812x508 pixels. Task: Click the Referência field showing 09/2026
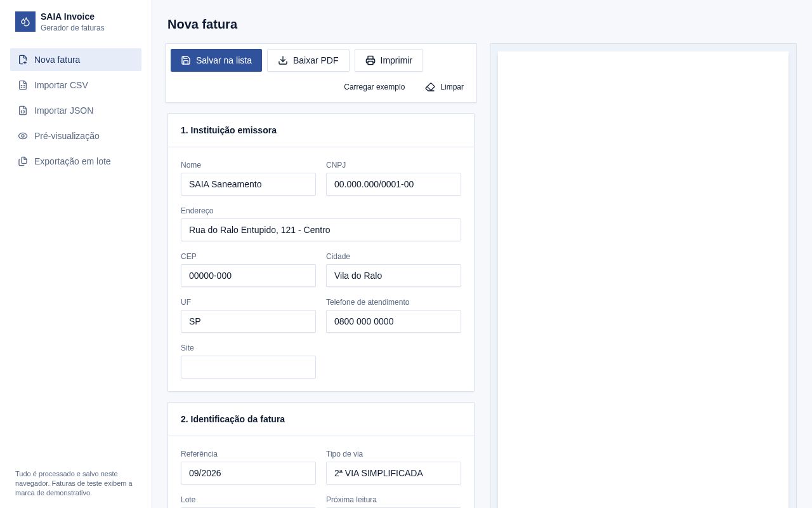pyautogui.click(x=248, y=473)
